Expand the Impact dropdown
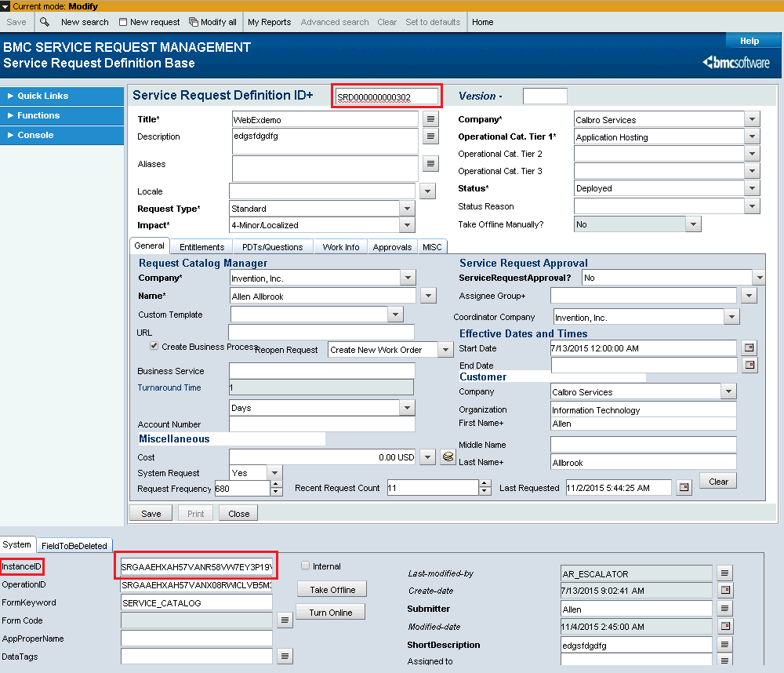The image size is (784, 673). pyautogui.click(x=408, y=224)
